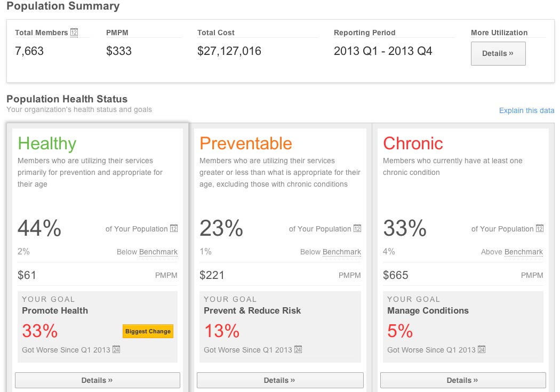Screen dimensions: 560x392
Task: Select the Healthy card heading
Action: pos(47,143)
